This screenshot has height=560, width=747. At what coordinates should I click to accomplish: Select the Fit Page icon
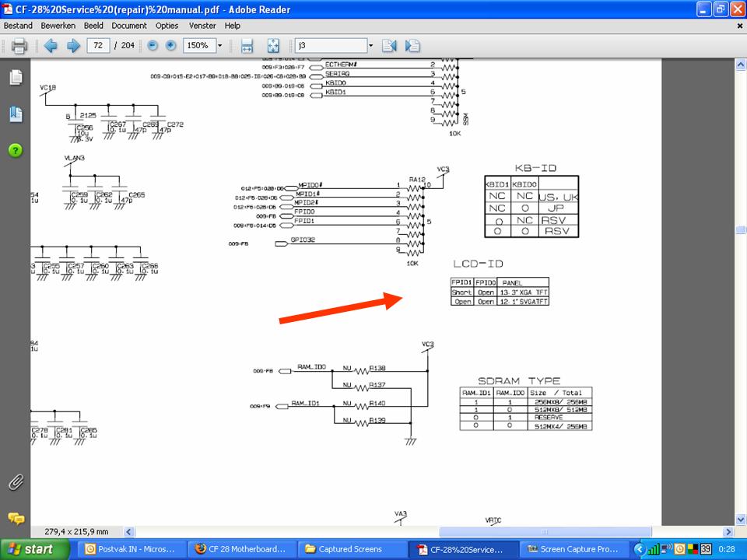(x=273, y=46)
